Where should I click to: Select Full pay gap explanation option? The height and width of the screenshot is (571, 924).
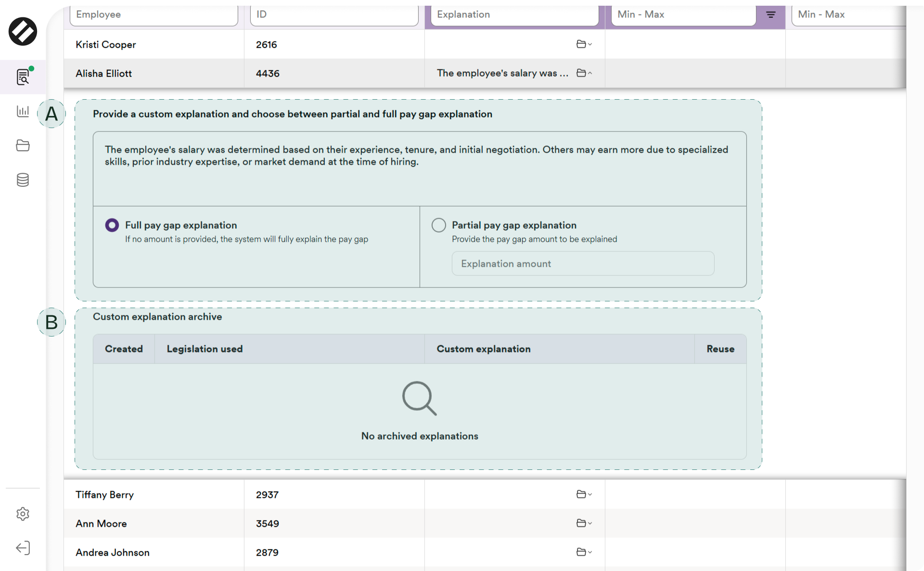point(112,225)
